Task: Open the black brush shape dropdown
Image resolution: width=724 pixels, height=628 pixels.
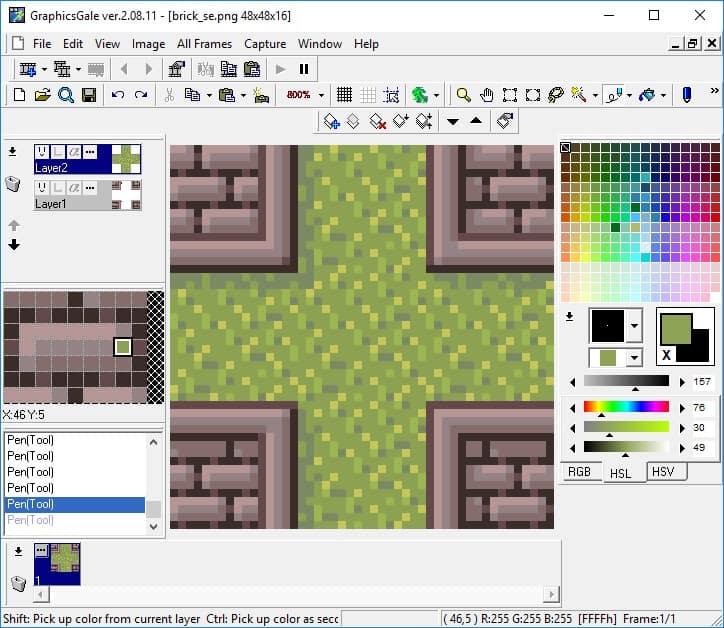Action: coord(634,326)
